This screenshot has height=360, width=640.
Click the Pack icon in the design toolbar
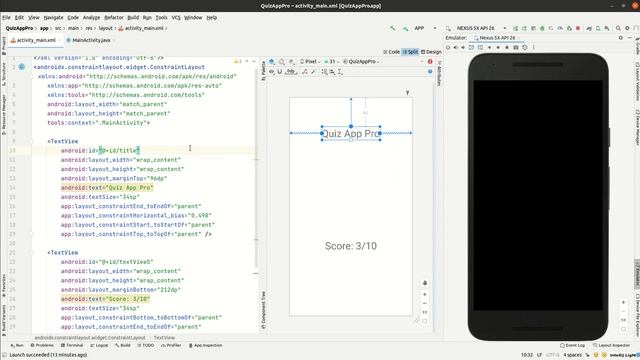[x=324, y=72]
